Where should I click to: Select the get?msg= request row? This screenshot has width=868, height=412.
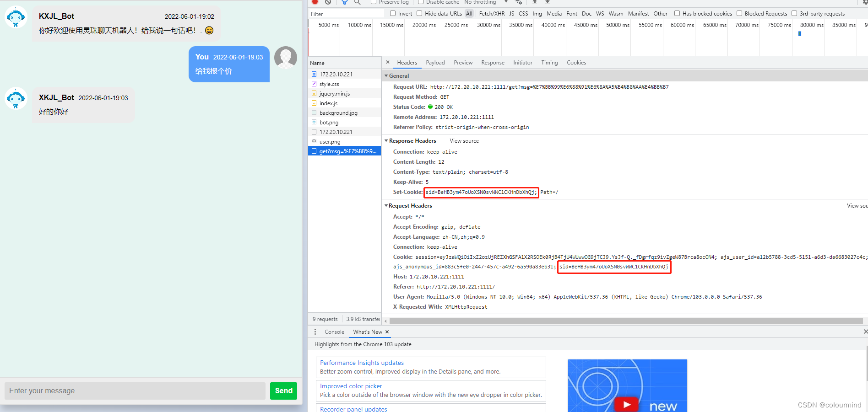coord(344,151)
